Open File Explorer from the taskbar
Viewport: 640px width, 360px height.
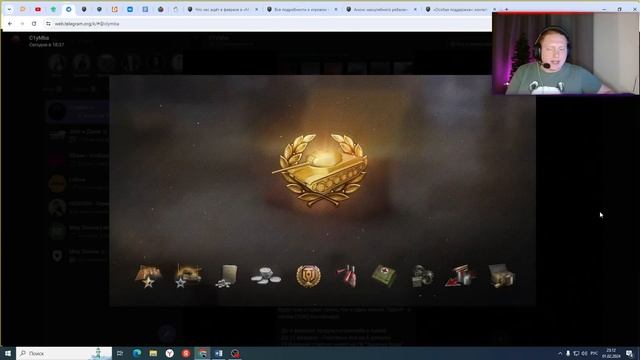153,353
